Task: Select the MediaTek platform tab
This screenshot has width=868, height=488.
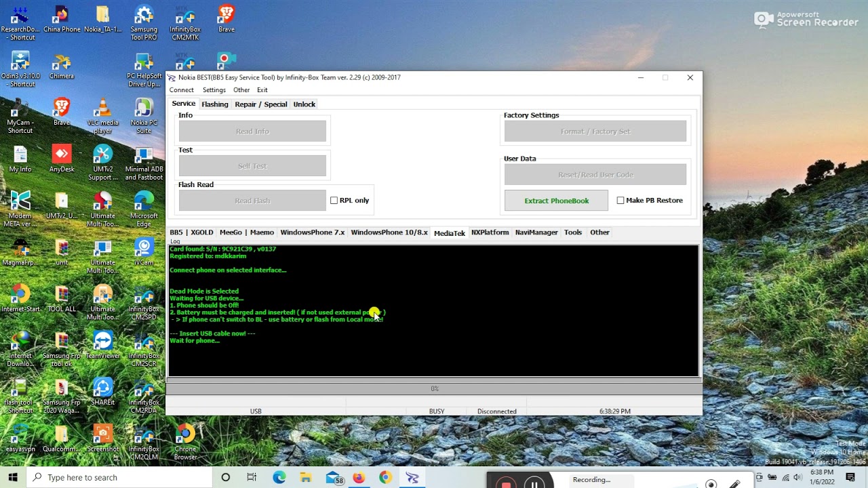Action: pyautogui.click(x=450, y=233)
